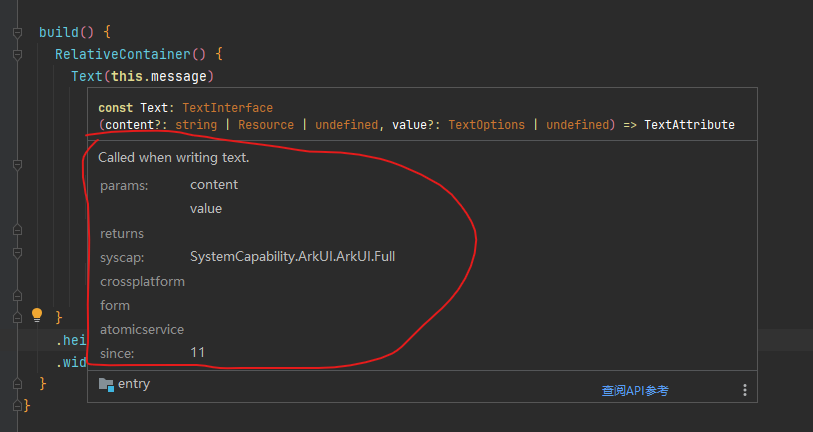Collapse the RelativeContainer() block fold marker
The width and height of the screenshot is (813, 432).
(17, 54)
